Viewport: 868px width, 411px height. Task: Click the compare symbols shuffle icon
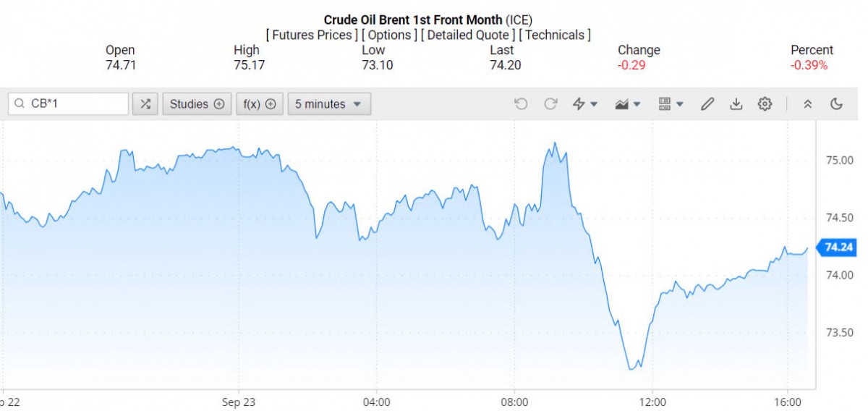(145, 104)
